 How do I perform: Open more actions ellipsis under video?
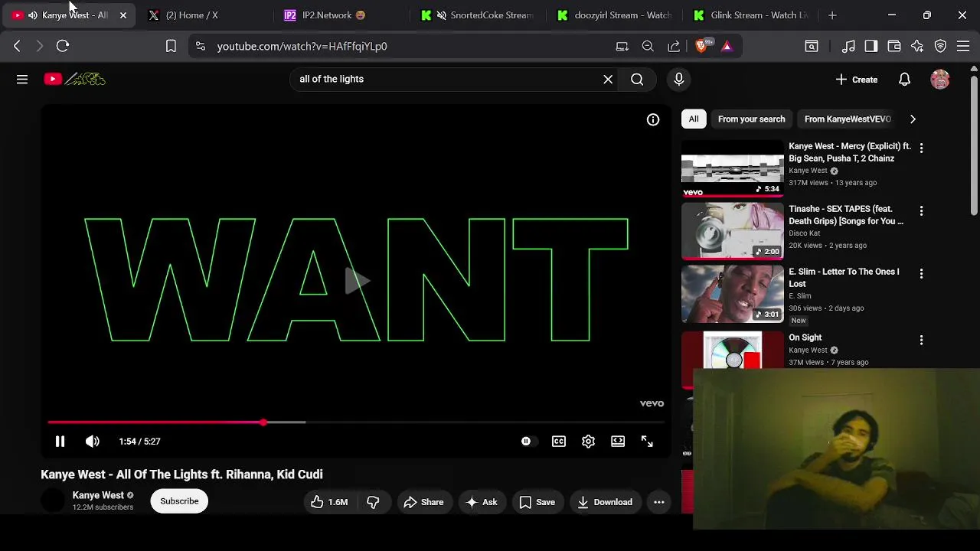pos(659,502)
